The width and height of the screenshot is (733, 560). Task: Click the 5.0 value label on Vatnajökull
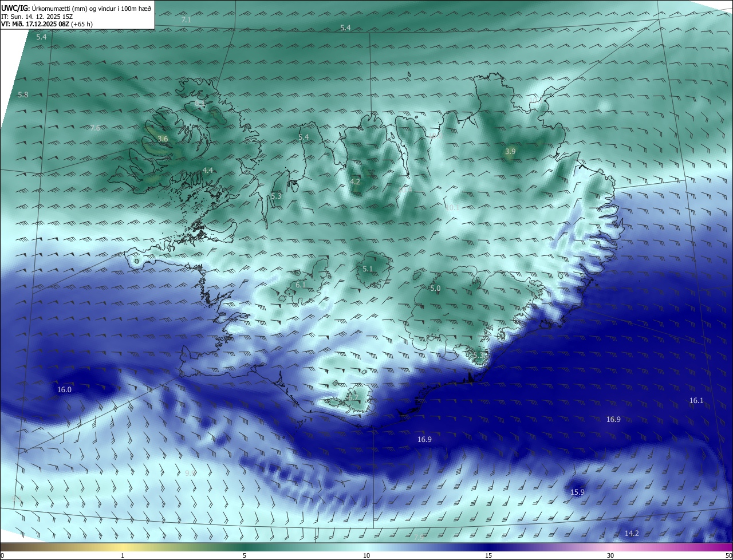pos(435,289)
